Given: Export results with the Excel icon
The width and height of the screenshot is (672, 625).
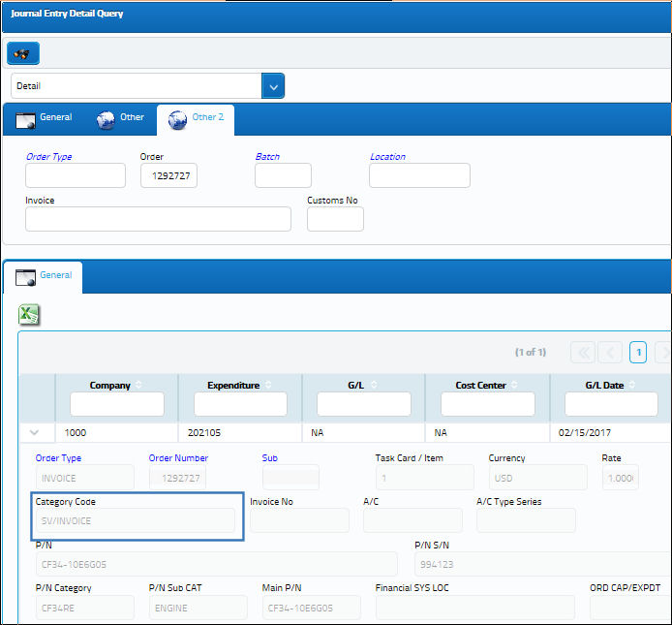Looking at the screenshot, I should 29,315.
